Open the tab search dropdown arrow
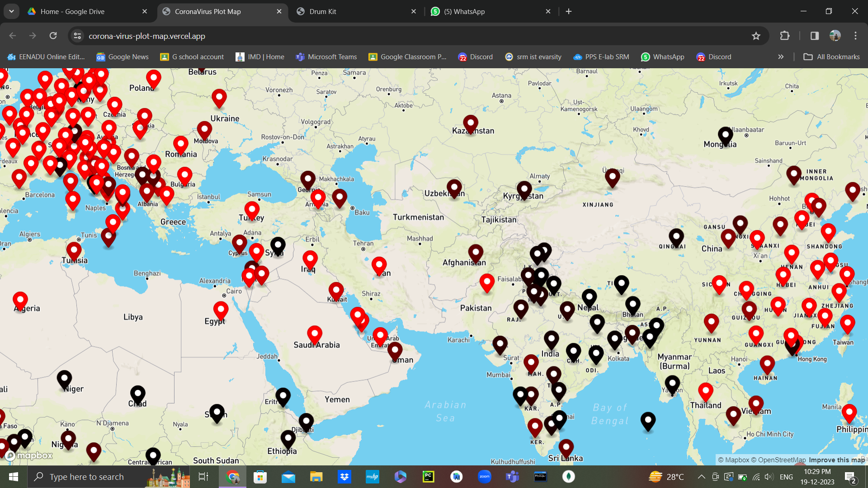The height and width of the screenshot is (488, 868). pos(11,11)
